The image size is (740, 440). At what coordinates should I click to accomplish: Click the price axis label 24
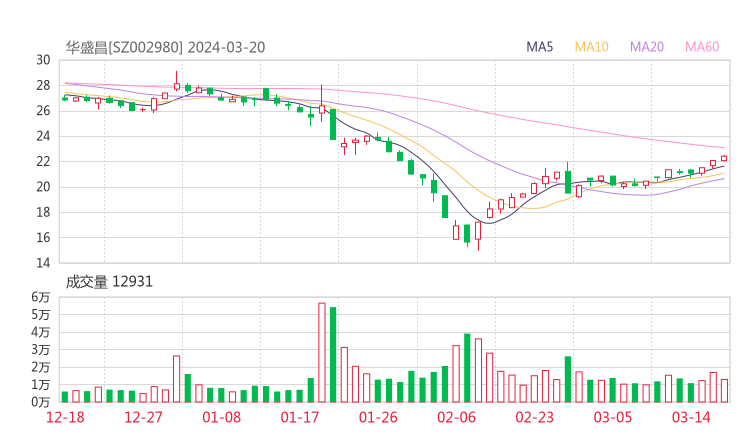pos(43,136)
